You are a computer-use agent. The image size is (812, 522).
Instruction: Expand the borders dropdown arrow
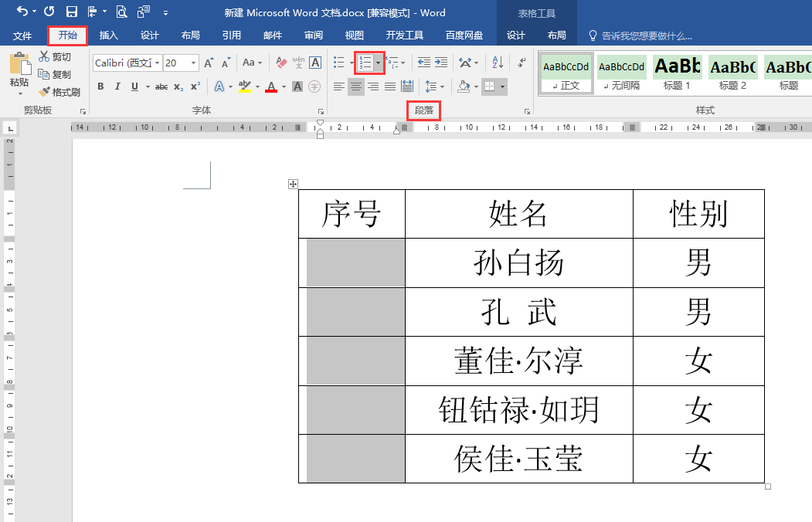click(x=502, y=87)
